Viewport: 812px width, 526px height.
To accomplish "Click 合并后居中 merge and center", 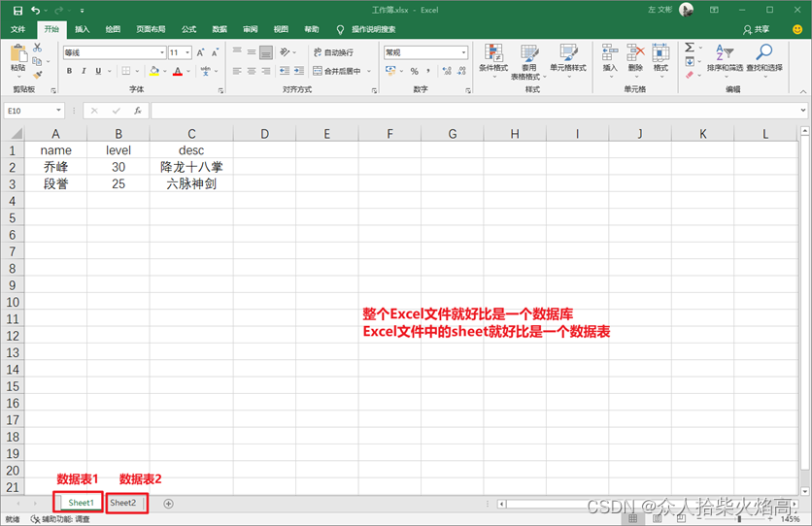I will [337, 71].
